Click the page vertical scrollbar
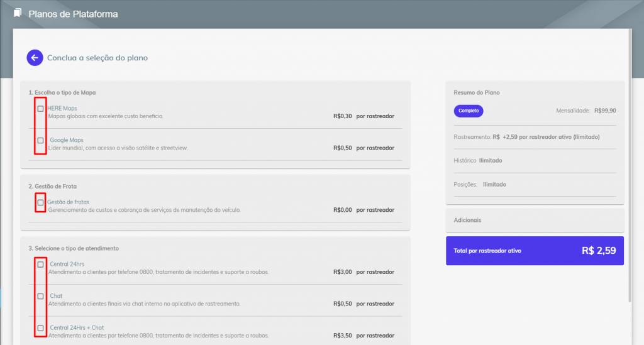 (x=630, y=165)
